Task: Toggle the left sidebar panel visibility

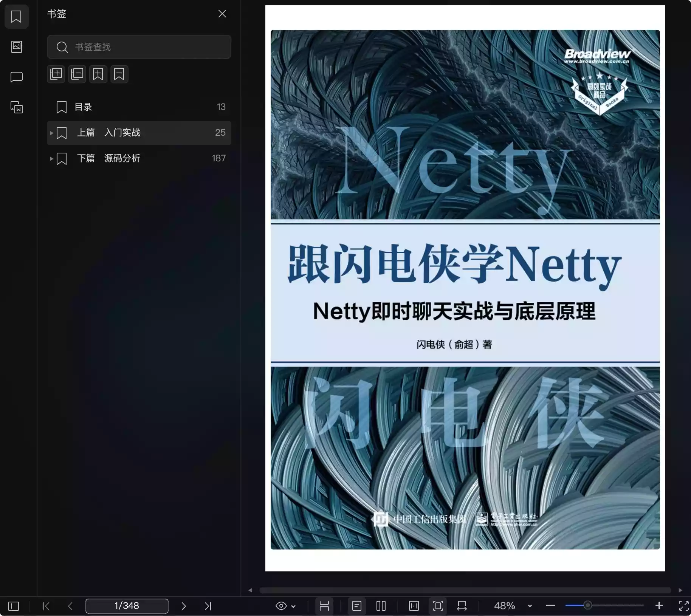Action: pos(14,606)
